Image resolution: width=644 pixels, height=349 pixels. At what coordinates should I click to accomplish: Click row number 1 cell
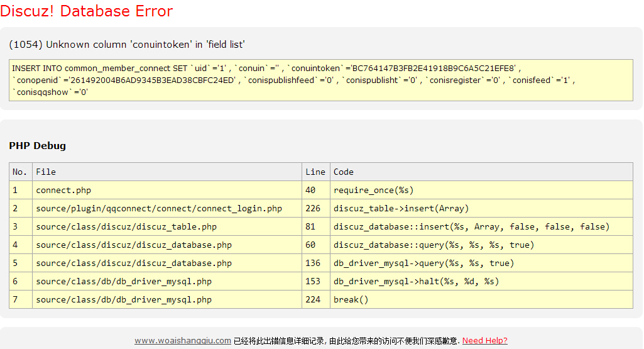click(21, 190)
